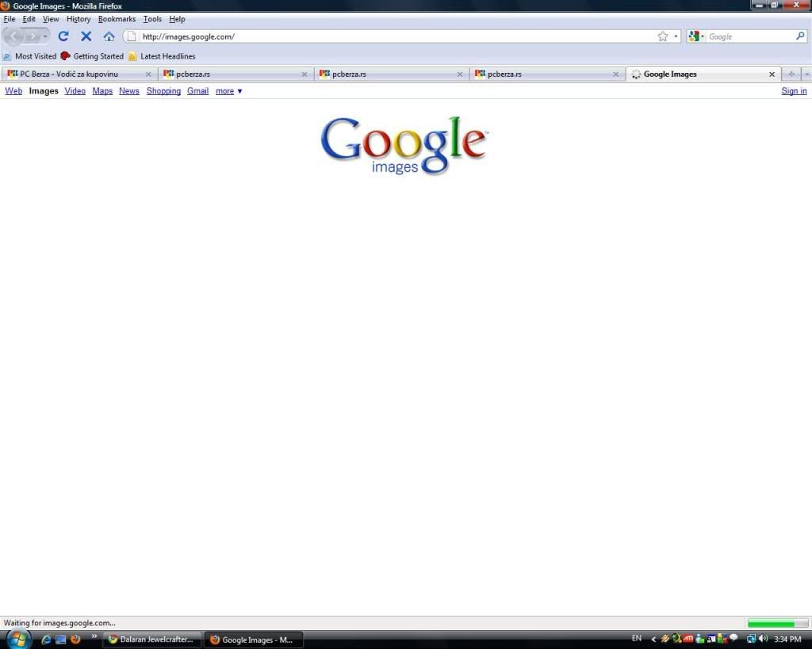Stop loading the page with the X

[86, 36]
